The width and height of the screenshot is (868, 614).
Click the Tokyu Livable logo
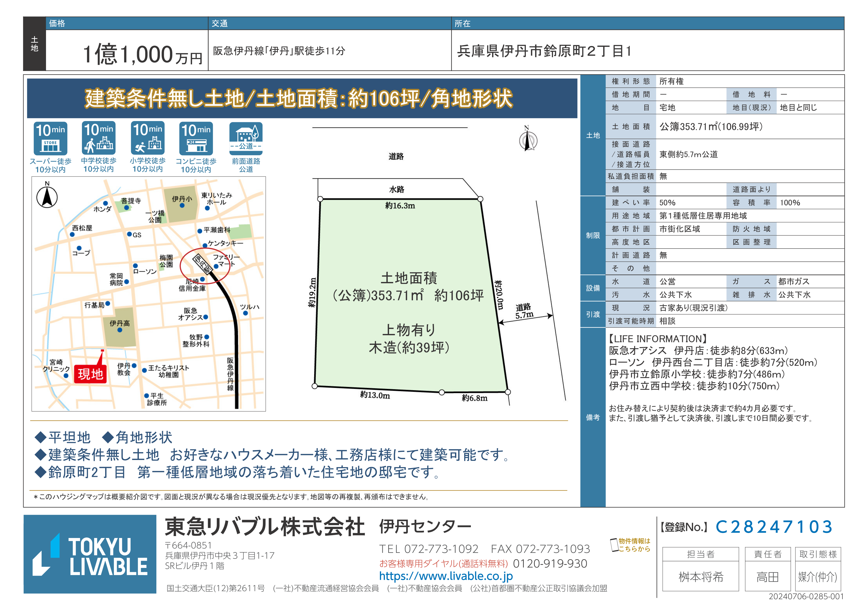coord(90,554)
